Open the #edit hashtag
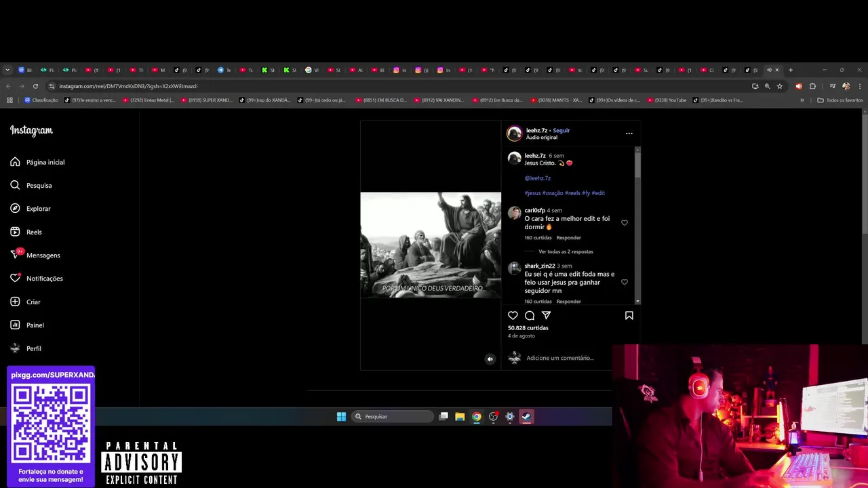The width and height of the screenshot is (868, 488). pyautogui.click(x=598, y=193)
